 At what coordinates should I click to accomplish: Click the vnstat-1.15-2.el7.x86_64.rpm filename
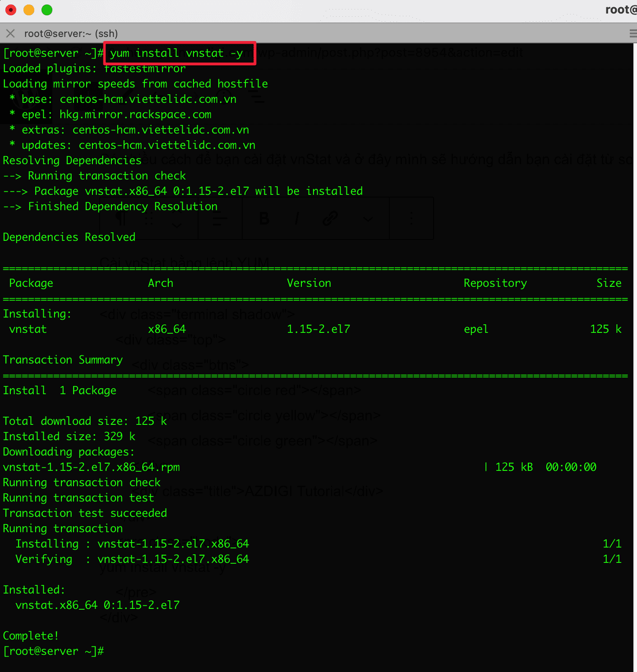click(x=92, y=467)
